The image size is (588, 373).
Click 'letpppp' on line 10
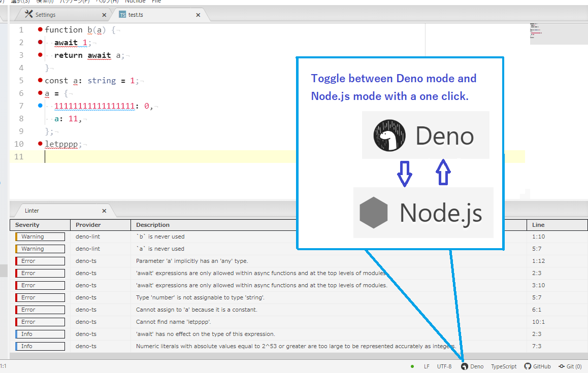(x=61, y=144)
